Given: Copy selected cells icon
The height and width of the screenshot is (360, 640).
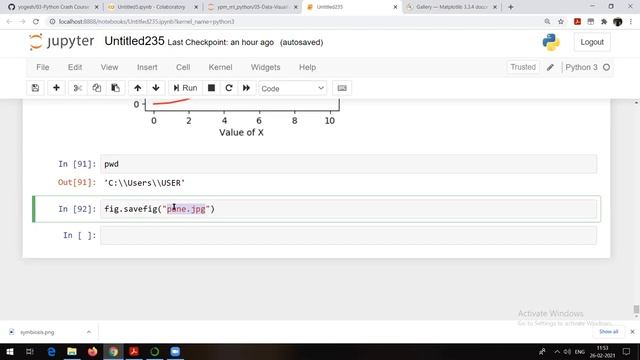Looking at the screenshot, I should pos(97,88).
